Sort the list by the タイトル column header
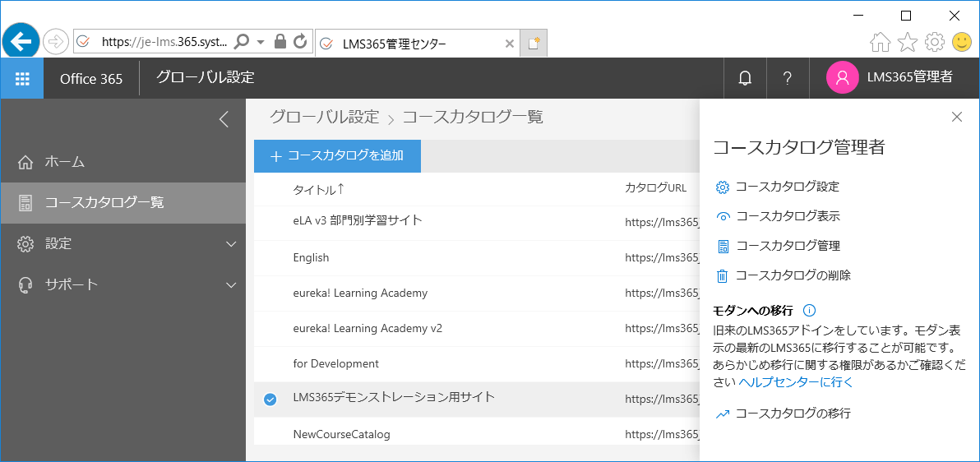 (317, 189)
